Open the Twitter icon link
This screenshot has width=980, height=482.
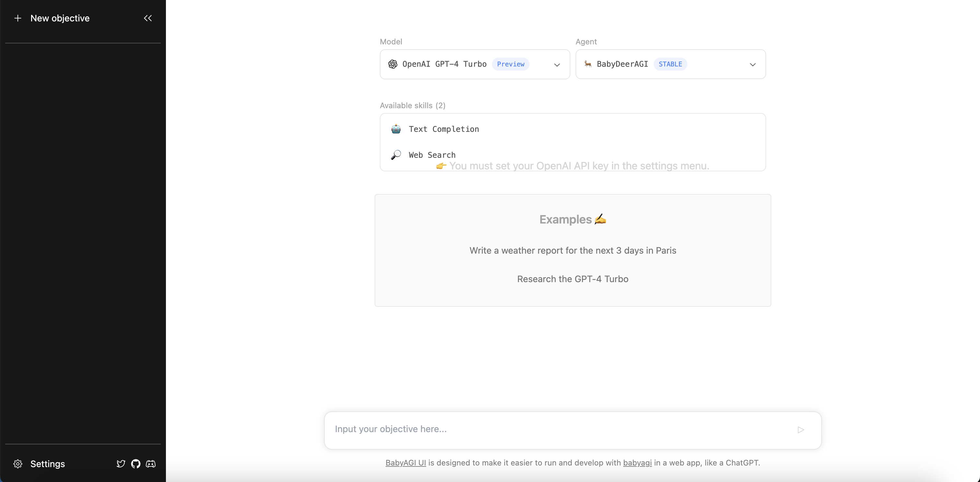[121, 464]
